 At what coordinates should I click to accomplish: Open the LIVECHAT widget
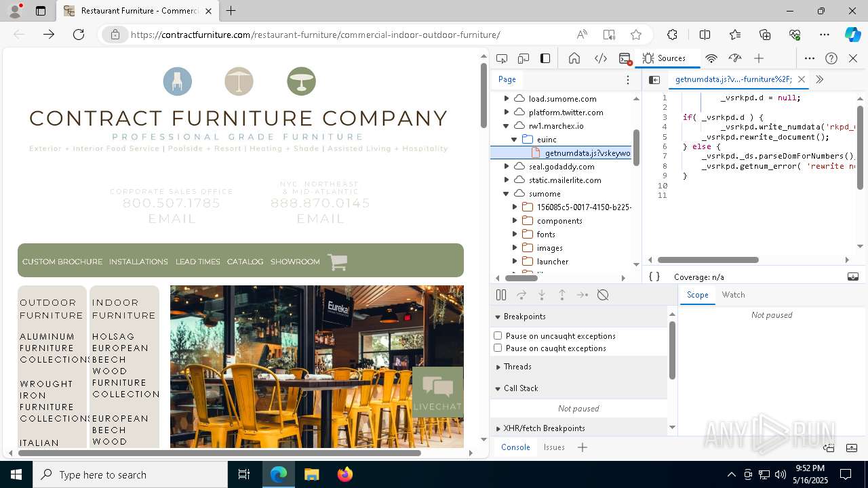click(437, 391)
